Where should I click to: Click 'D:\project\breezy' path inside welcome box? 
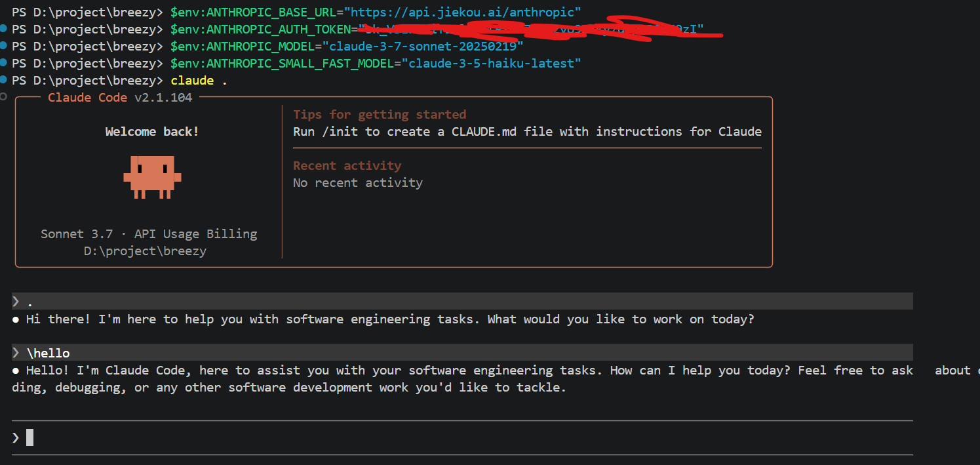(145, 251)
